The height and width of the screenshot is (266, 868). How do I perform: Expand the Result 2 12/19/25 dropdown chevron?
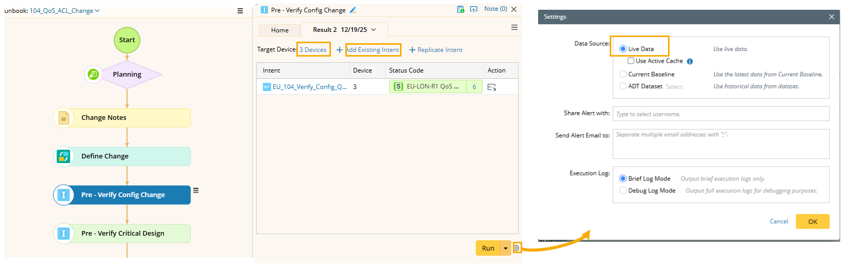(374, 30)
